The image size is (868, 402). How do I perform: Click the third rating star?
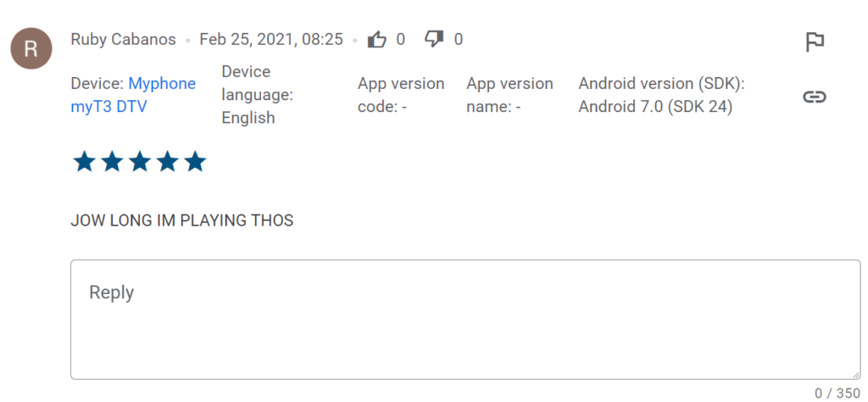140,162
